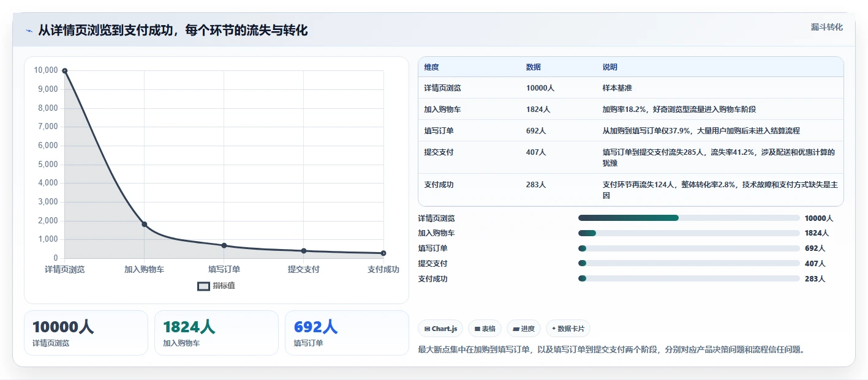Click the 5,000 tick label on the y-axis

point(48,165)
